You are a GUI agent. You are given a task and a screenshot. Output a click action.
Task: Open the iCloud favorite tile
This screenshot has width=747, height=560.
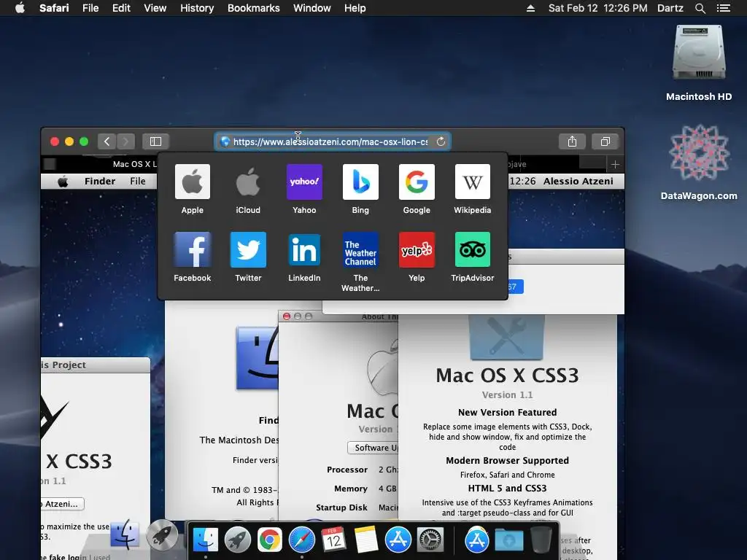(248, 189)
